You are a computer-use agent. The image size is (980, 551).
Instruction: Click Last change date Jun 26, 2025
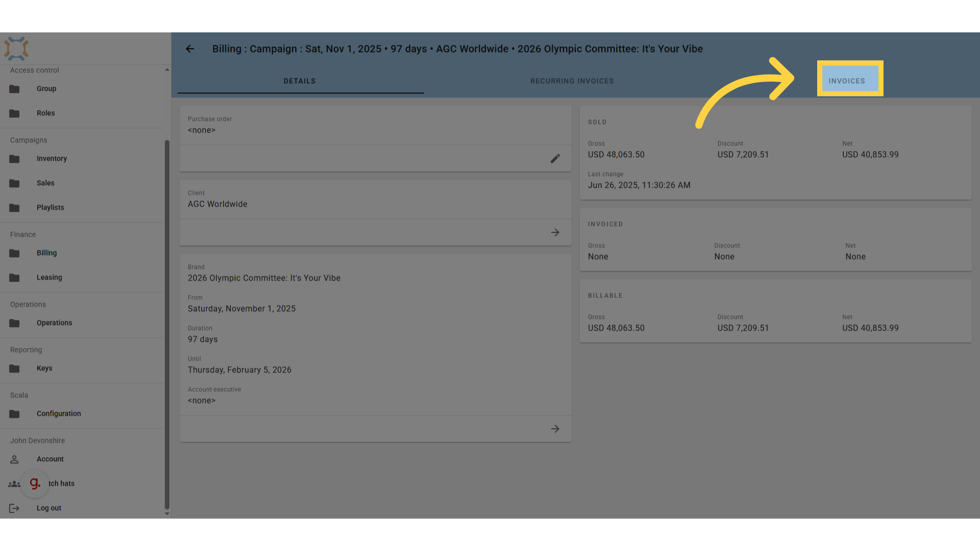pos(639,185)
